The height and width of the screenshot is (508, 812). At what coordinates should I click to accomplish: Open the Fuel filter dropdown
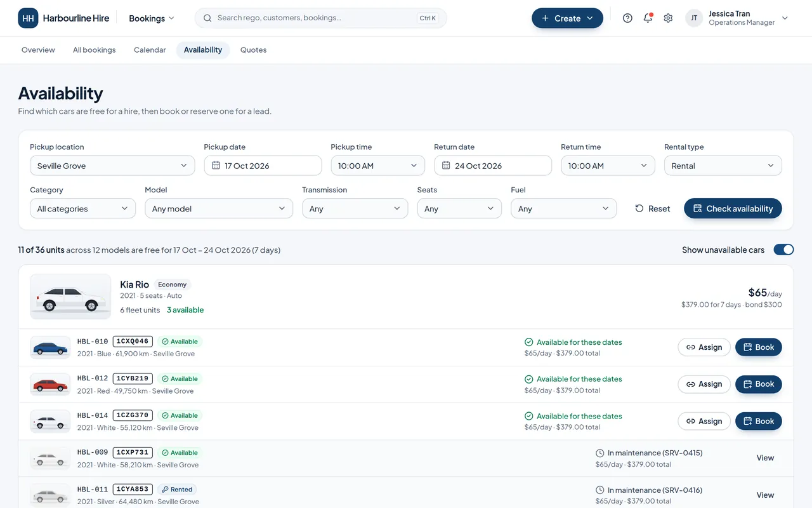coord(563,209)
